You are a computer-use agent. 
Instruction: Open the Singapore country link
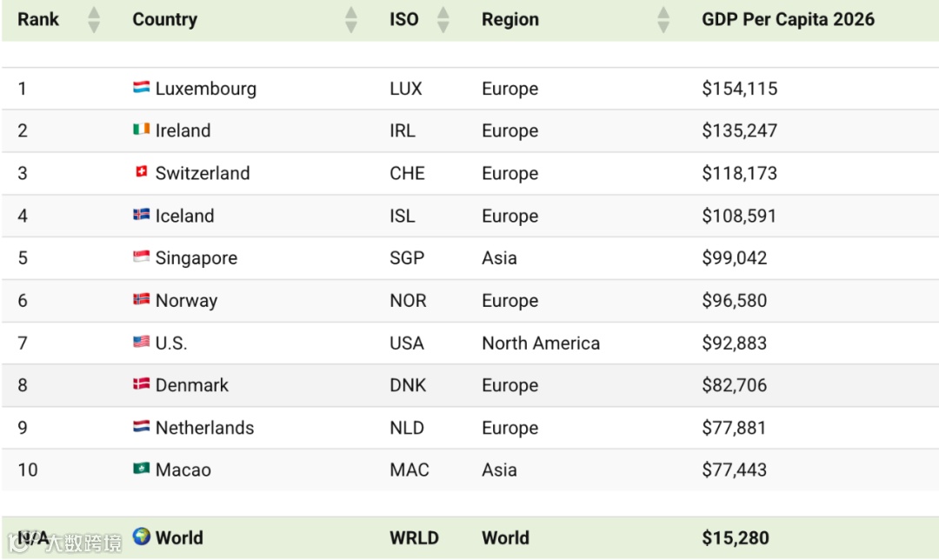coord(196,258)
